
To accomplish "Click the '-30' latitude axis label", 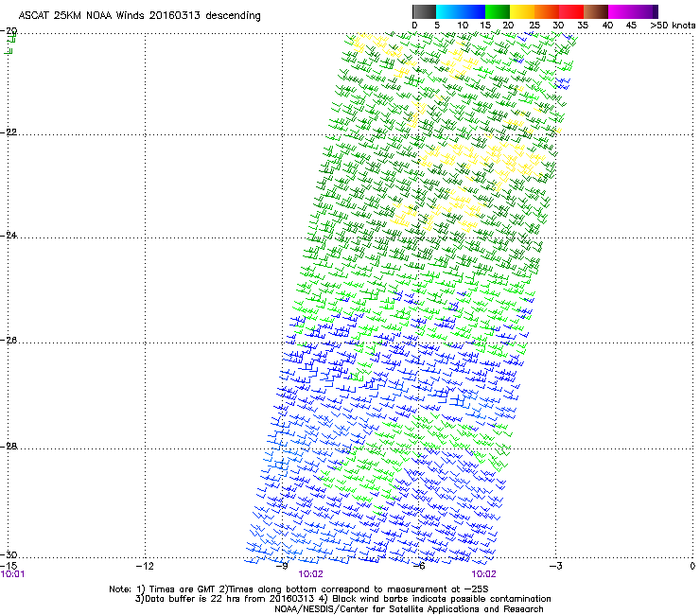I will [9, 554].
